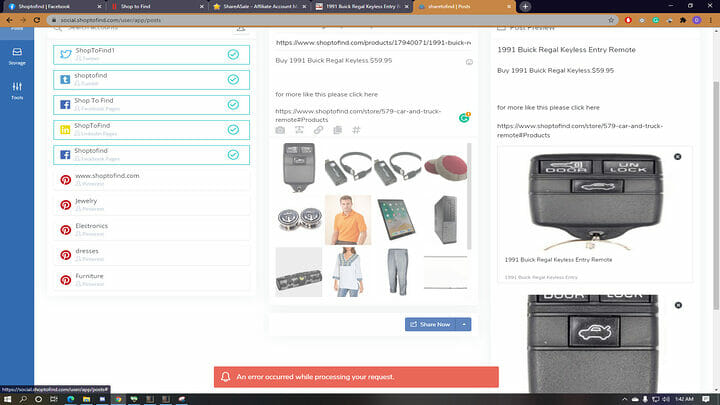Open the browser extensions puzzle icon

tap(683, 20)
